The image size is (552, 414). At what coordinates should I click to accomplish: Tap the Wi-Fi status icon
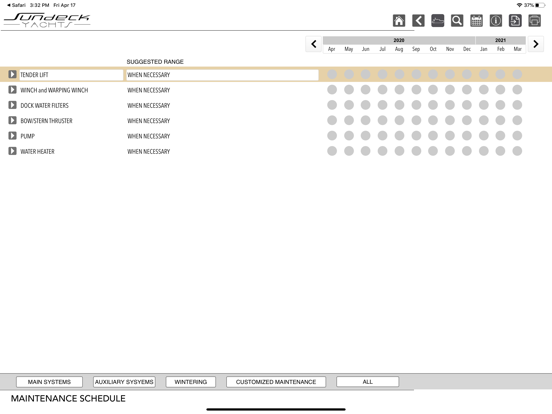519,5
